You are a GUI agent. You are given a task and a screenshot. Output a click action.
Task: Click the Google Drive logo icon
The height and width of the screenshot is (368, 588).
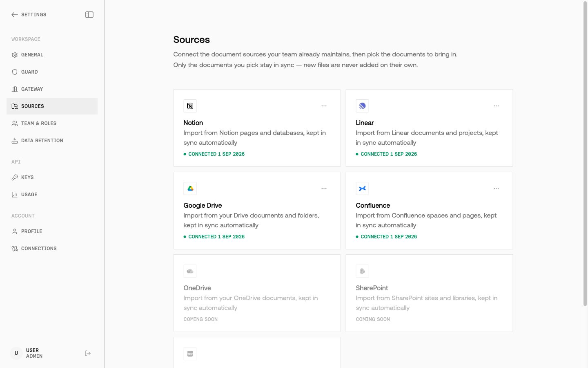(190, 189)
